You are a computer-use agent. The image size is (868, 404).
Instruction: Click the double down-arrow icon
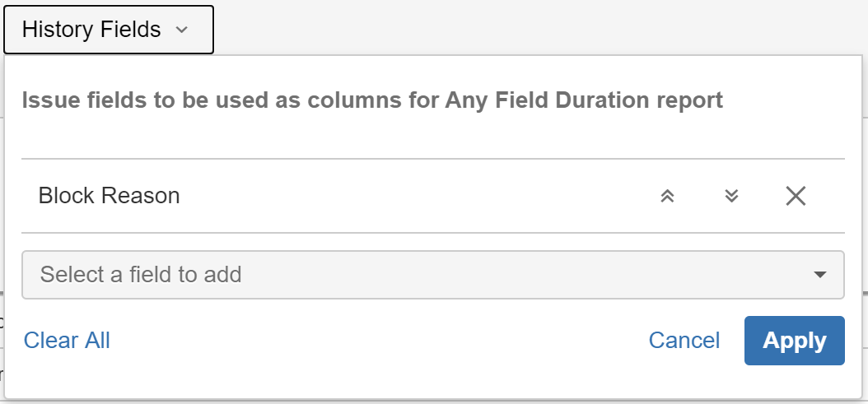[731, 196]
